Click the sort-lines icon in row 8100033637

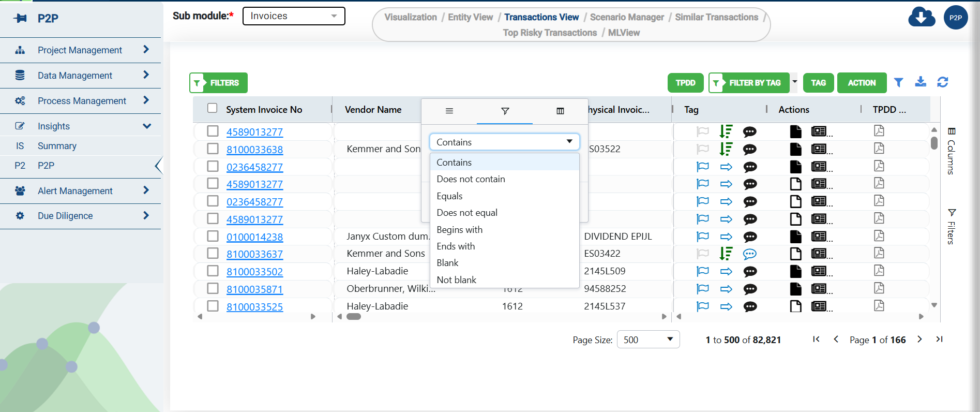[x=726, y=254]
